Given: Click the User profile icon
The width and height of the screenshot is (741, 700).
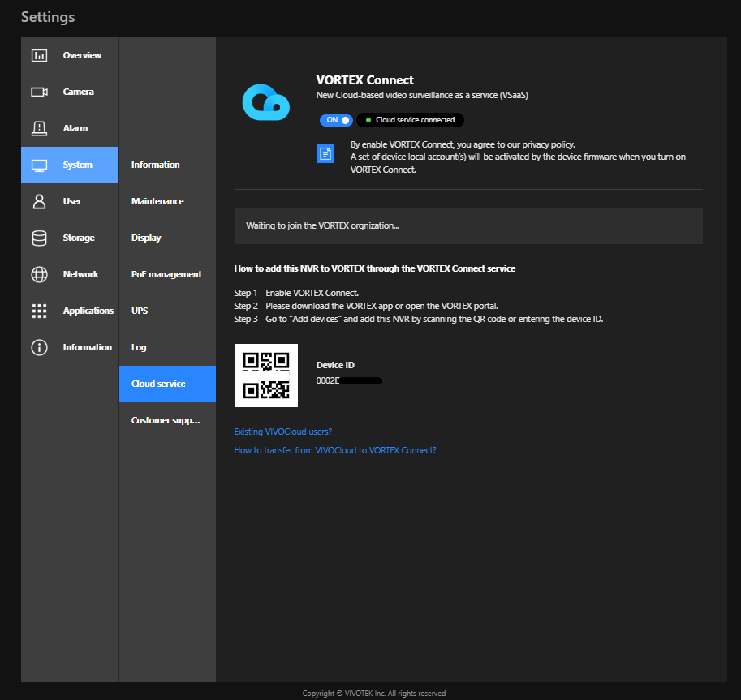Looking at the screenshot, I should [39, 201].
